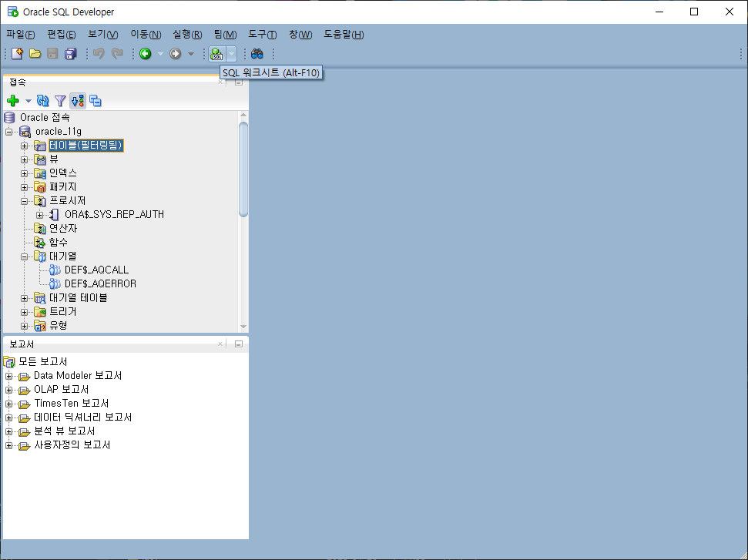Click the 연산자 folder icon
The image size is (748, 560).
click(40, 229)
